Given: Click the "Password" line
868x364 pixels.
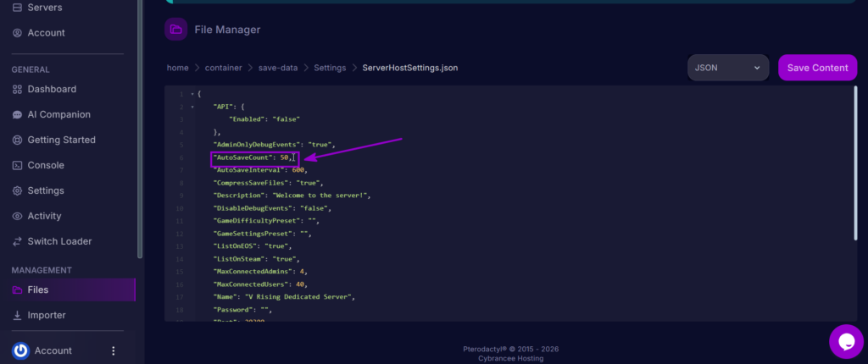Looking at the screenshot, I should 242,311.
